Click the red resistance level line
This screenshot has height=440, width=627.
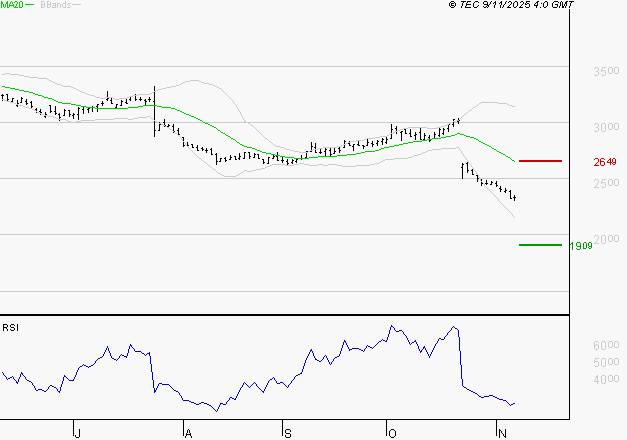pyautogui.click(x=540, y=161)
